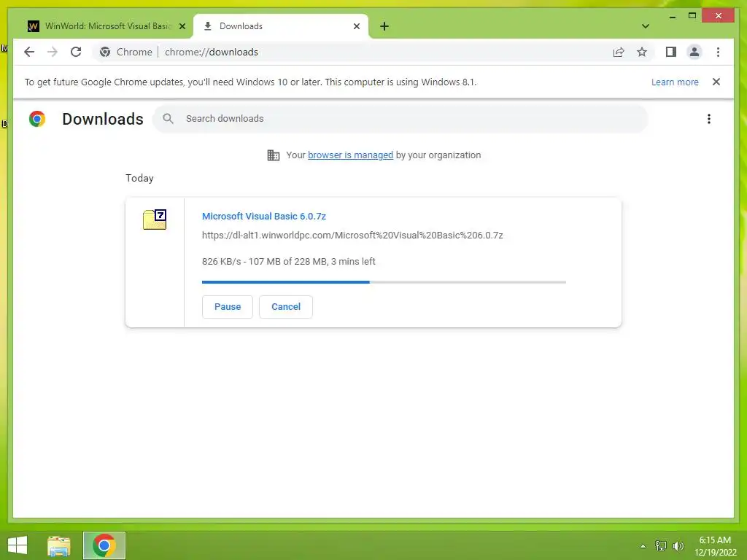
Task: Pause the Visual Basic download
Action: 228,307
